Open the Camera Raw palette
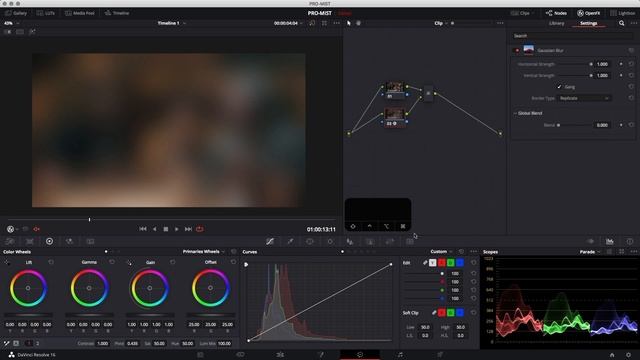This screenshot has width=640, height=360. 10,241
